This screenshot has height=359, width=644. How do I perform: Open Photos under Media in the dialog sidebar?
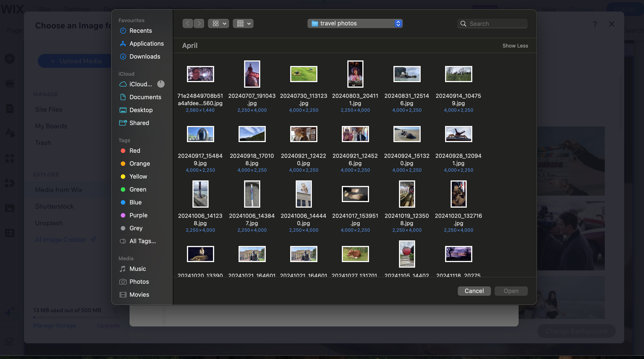[x=139, y=281]
